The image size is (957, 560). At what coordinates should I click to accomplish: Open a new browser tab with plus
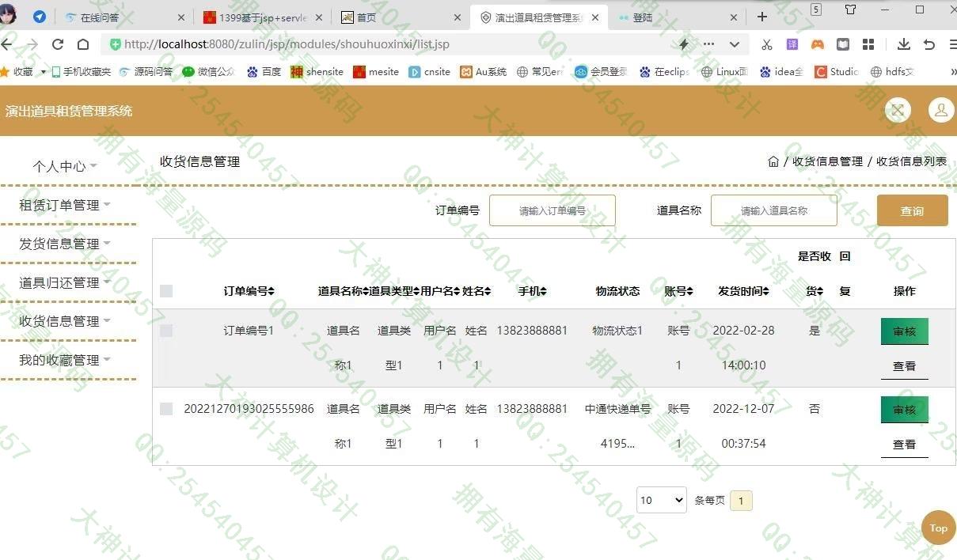pos(762,17)
